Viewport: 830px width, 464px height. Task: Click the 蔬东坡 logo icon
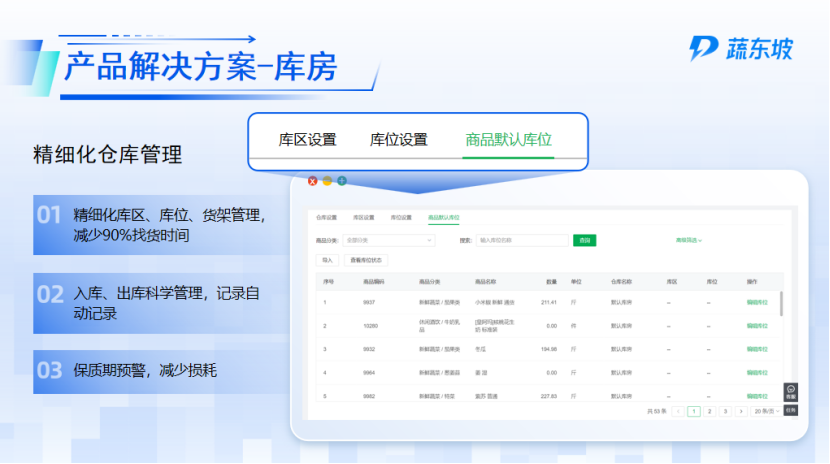click(704, 48)
